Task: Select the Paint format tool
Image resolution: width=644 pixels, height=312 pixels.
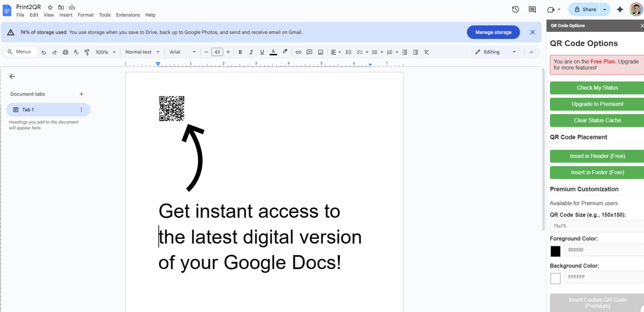Action: (x=87, y=52)
